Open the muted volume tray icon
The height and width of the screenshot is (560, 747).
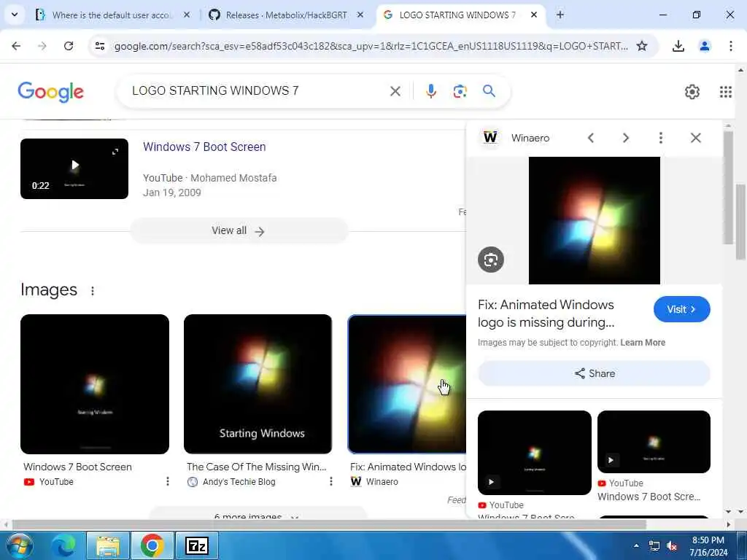[672, 546]
